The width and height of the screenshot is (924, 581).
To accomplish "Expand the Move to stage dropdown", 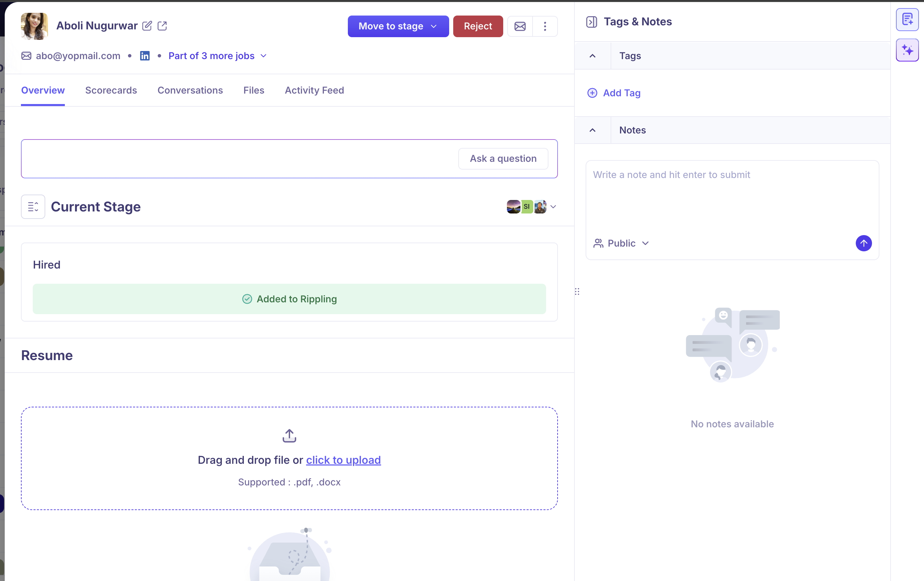I will 398,26.
